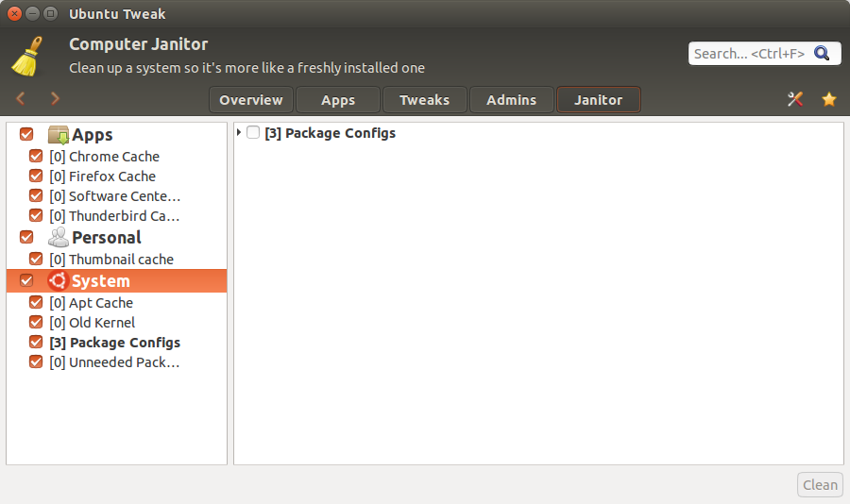Maximize the Ubuntu Tweak window

pos(50,13)
